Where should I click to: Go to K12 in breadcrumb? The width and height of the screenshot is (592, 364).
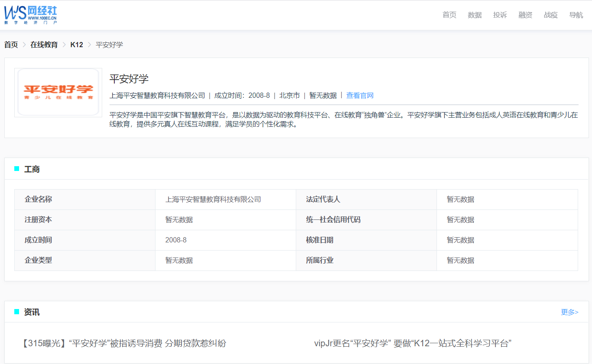point(77,45)
